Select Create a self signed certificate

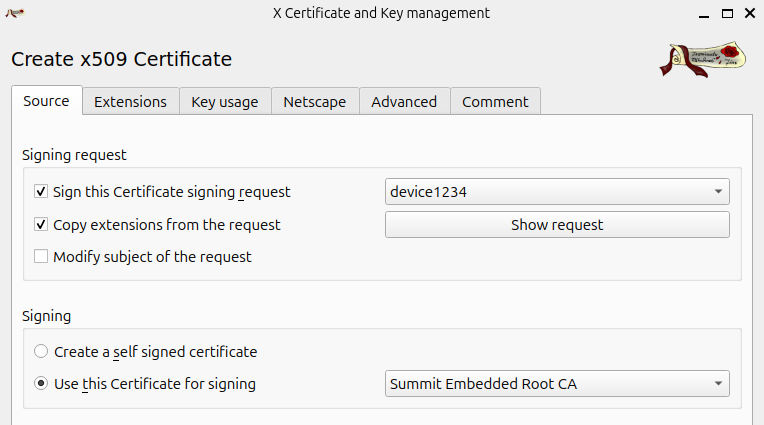[41, 352]
